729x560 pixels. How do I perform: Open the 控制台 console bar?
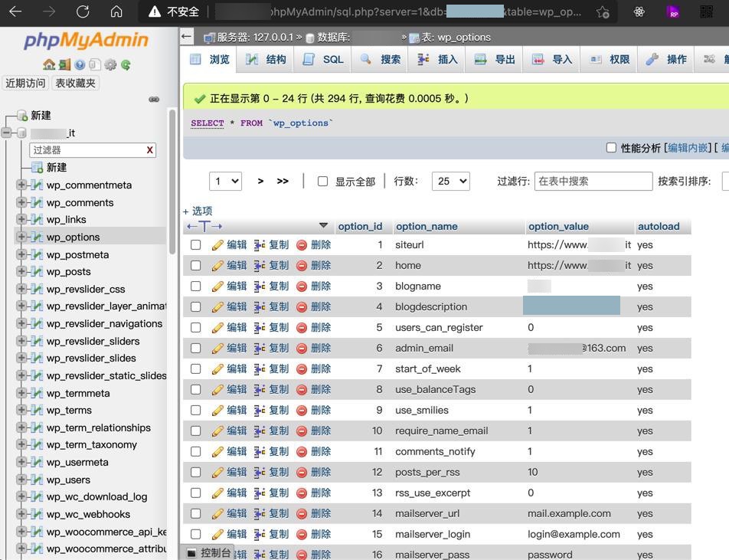click(208, 552)
